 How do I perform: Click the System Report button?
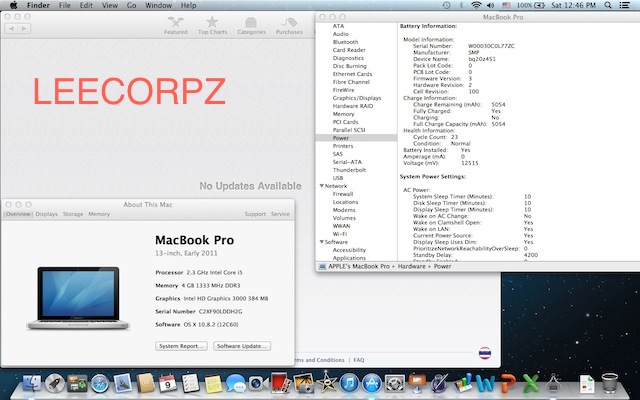click(x=181, y=346)
